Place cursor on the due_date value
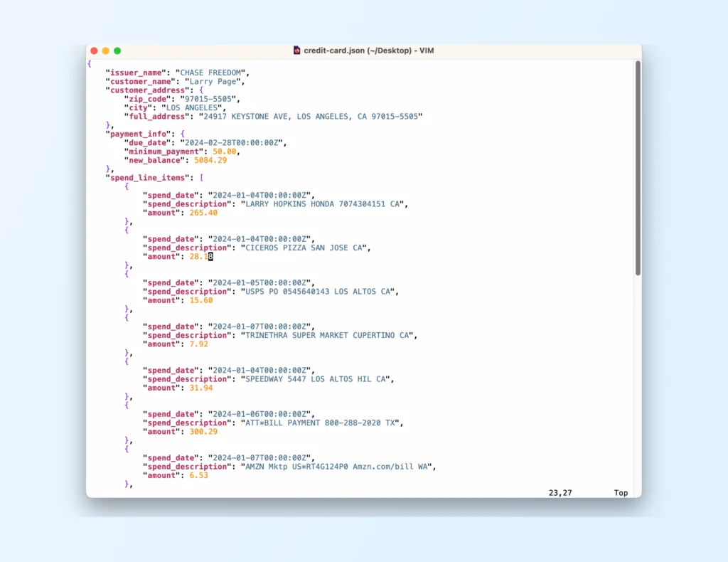The image size is (728, 562). point(232,142)
